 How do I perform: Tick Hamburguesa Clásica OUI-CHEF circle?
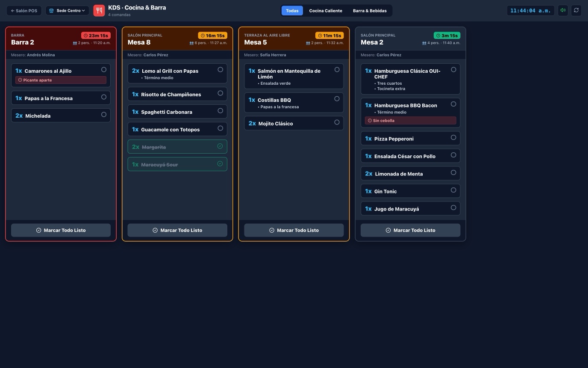click(454, 69)
